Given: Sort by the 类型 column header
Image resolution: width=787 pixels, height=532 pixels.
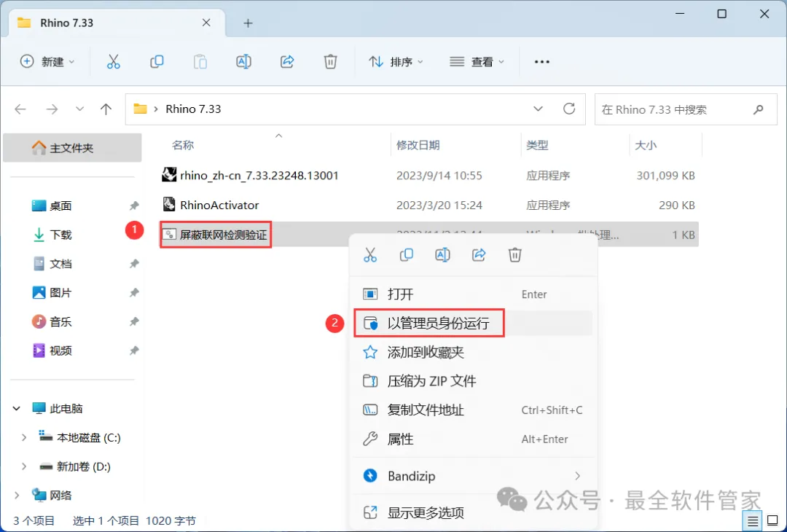Looking at the screenshot, I should pos(537,146).
